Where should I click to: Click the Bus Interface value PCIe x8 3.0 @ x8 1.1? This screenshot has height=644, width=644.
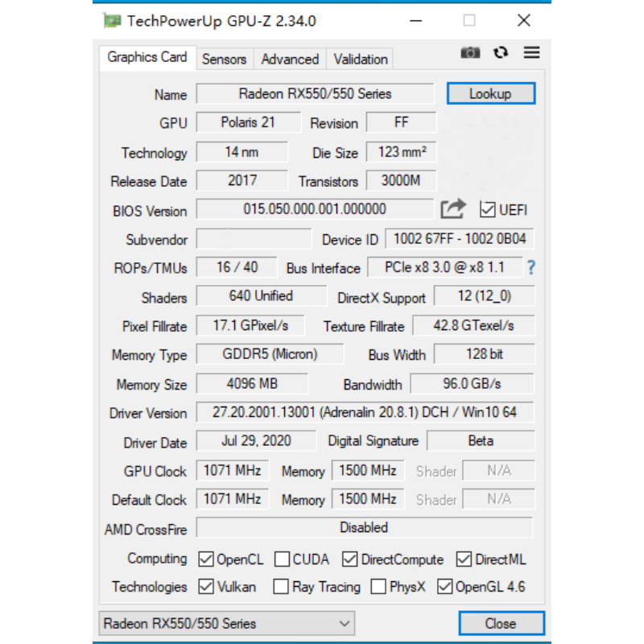445,267
